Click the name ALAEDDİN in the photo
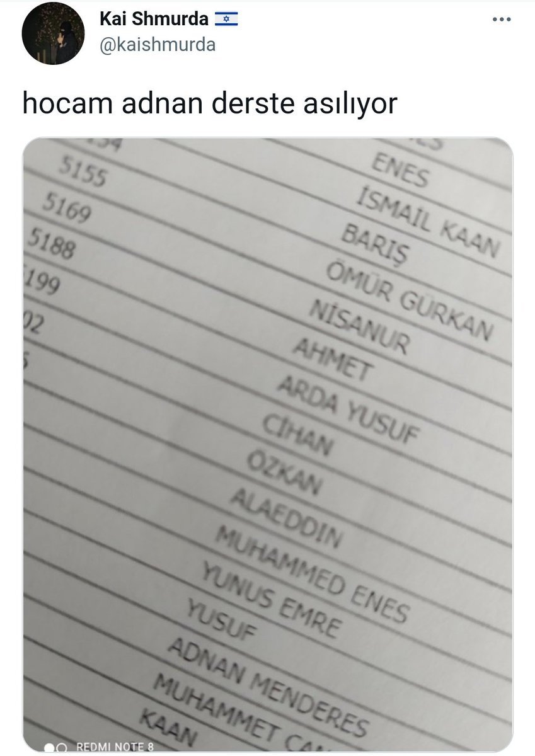Screen dimensions: 535x756 (285, 519)
